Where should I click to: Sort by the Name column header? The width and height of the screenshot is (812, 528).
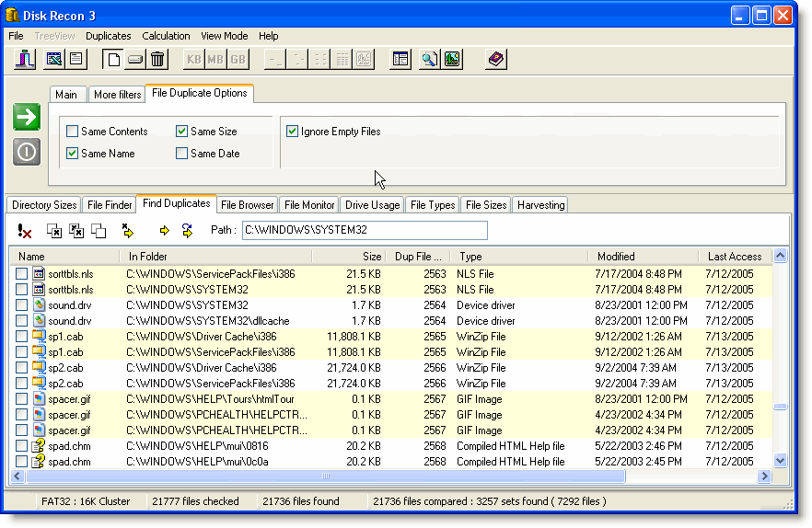click(x=64, y=257)
